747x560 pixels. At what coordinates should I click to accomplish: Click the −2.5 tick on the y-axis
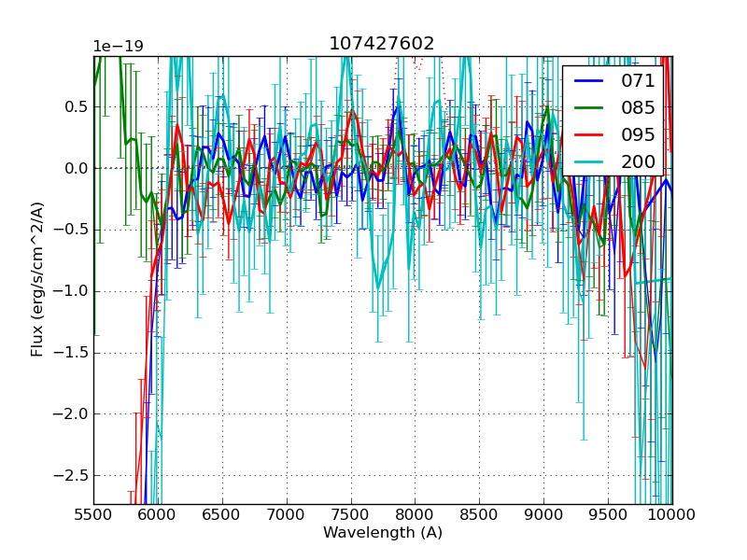[x=69, y=476]
